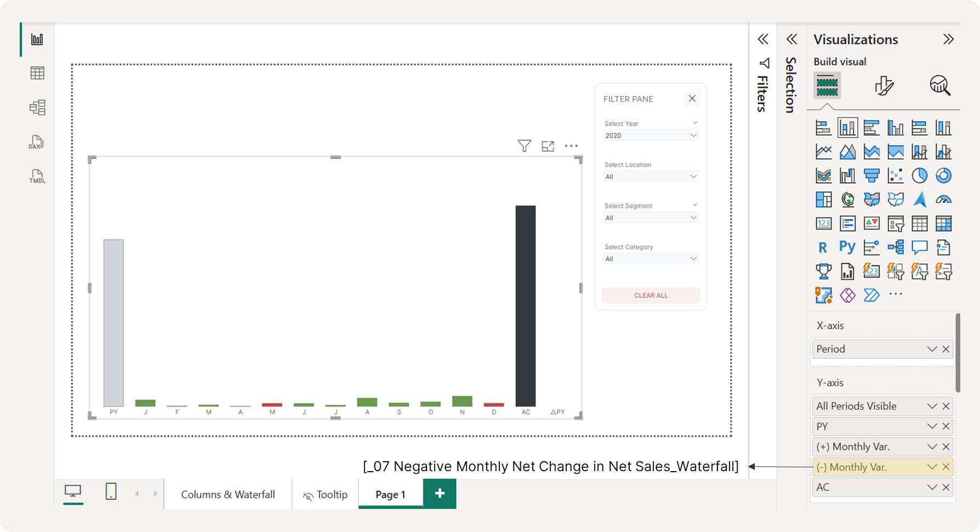Image resolution: width=980 pixels, height=532 pixels.
Task: Open the Select Location dropdown
Action: coord(651,177)
